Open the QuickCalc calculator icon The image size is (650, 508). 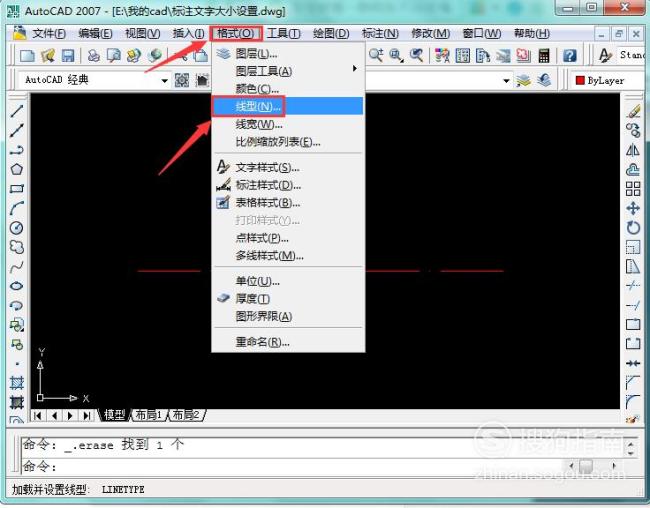click(543, 55)
